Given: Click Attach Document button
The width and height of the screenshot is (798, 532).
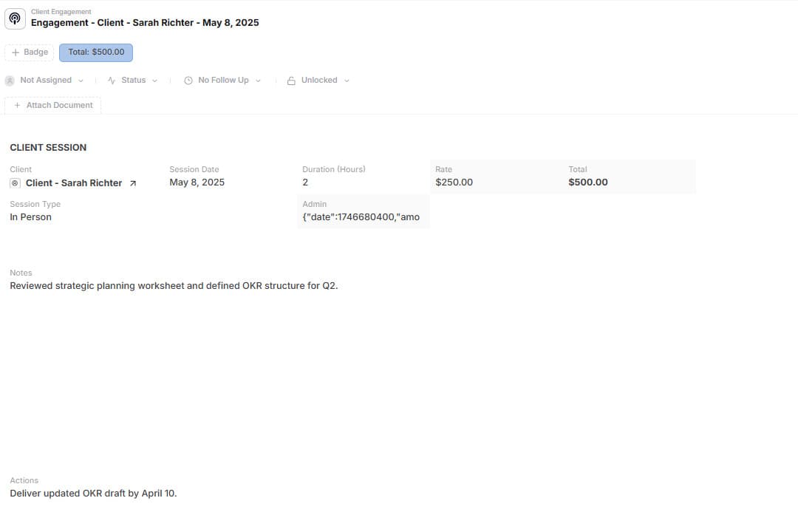Looking at the screenshot, I should 53,106.
